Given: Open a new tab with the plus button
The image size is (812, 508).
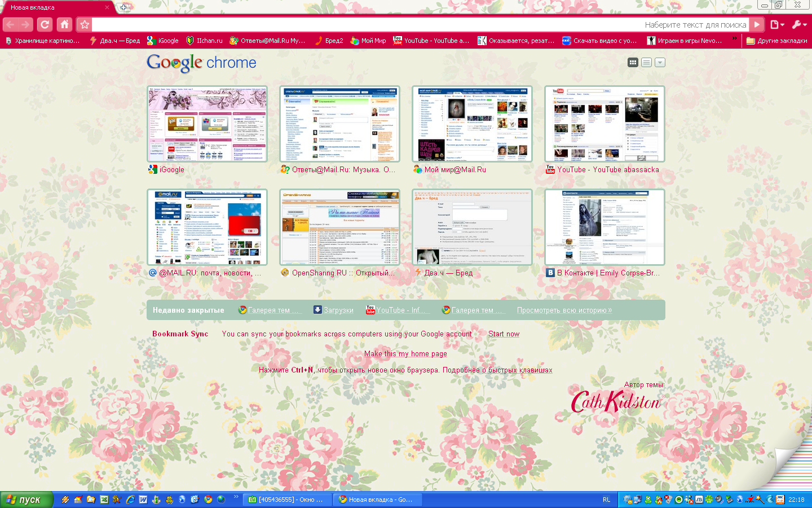Looking at the screenshot, I should tap(123, 7).
